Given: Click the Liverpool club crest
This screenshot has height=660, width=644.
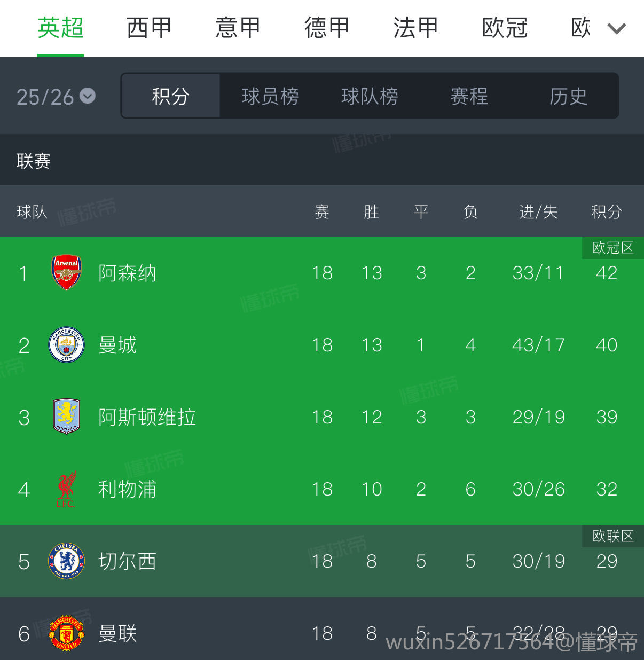Looking at the screenshot, I should (x=66, y=489).
